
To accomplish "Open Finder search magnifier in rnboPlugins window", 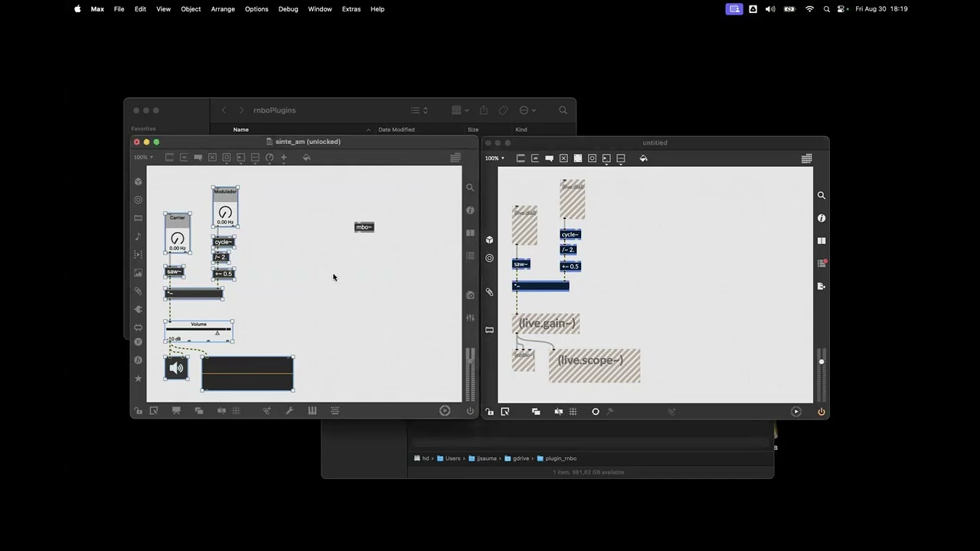I will click(x=563, y=110).
